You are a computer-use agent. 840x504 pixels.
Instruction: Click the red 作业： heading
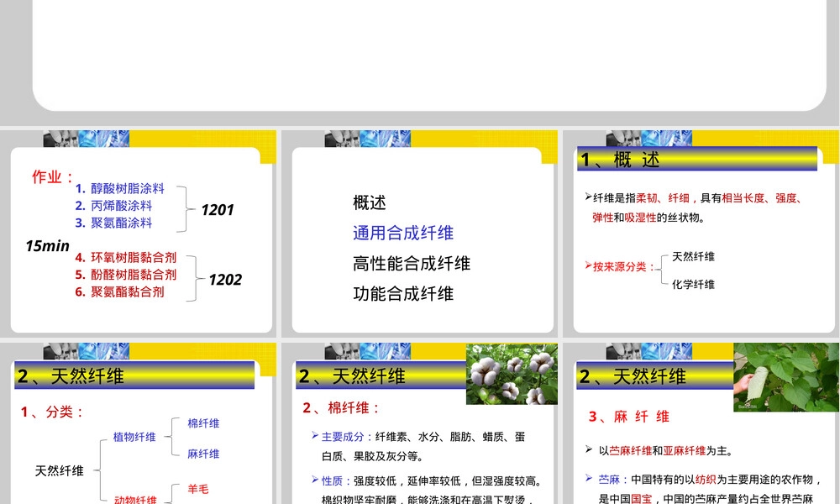coord(52,176)
